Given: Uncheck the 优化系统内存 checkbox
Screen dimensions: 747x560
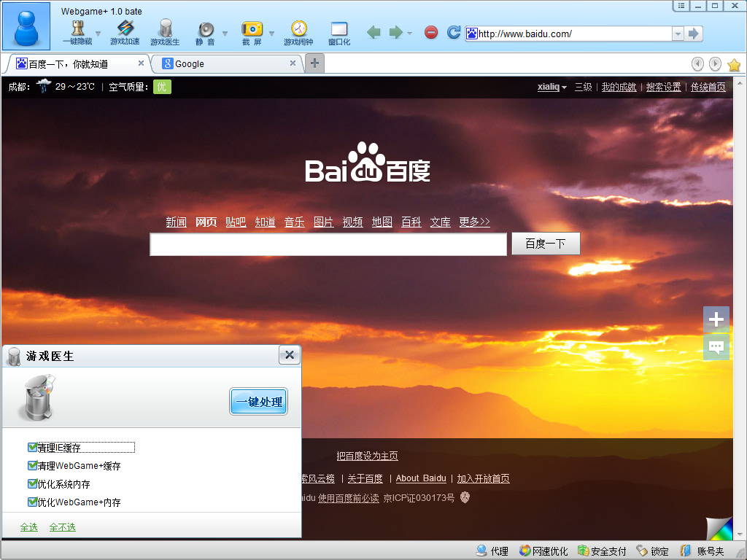Looking at the screenshot, I should coord(32,484).
